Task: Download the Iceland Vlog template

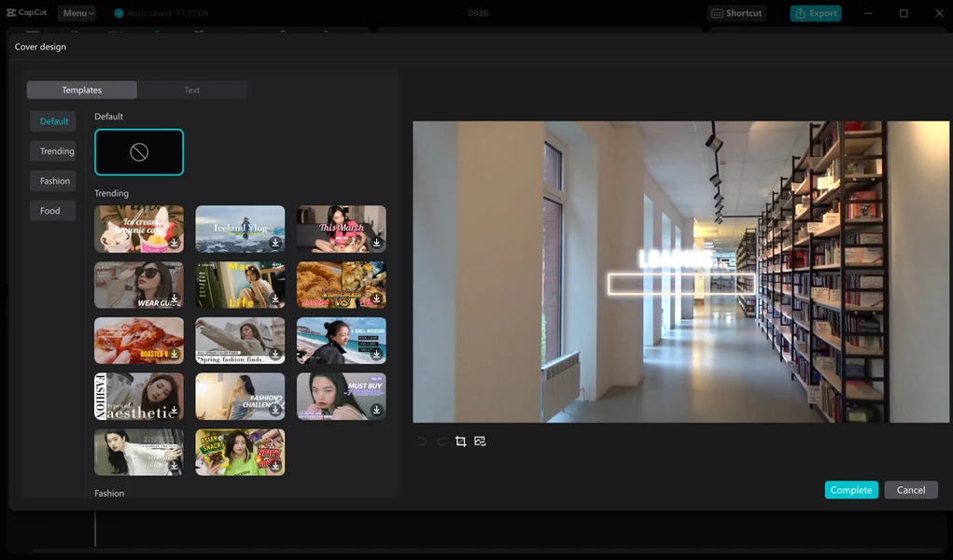Action: (275, 243)
